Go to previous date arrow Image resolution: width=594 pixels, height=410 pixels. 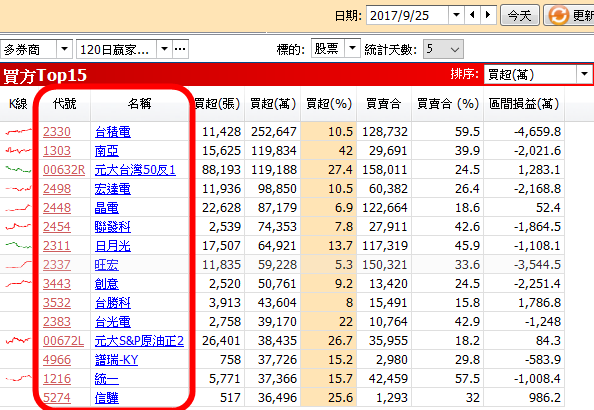[x=472, y=15]
